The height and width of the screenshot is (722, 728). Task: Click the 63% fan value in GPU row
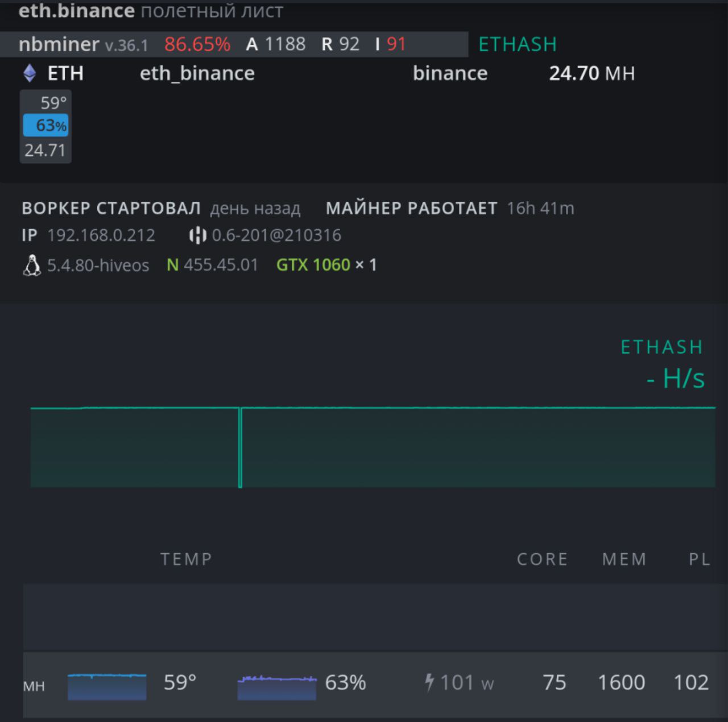(x=345, y=682)
